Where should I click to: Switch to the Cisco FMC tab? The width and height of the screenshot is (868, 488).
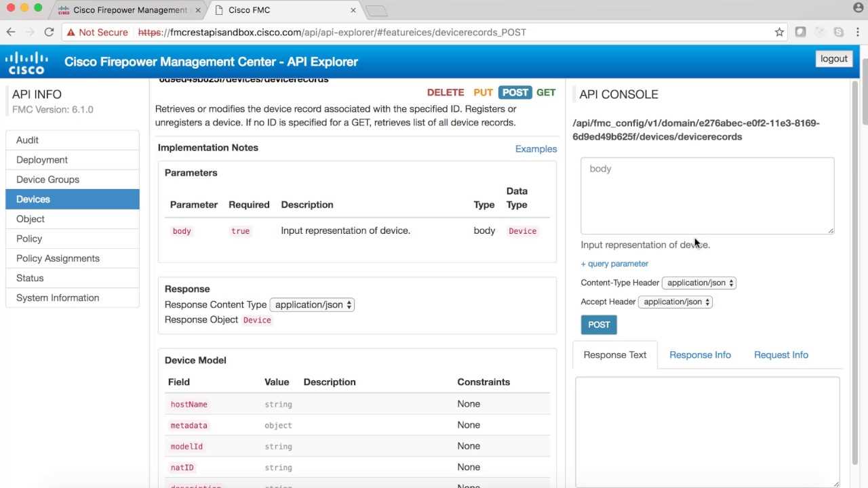point(285,10)
